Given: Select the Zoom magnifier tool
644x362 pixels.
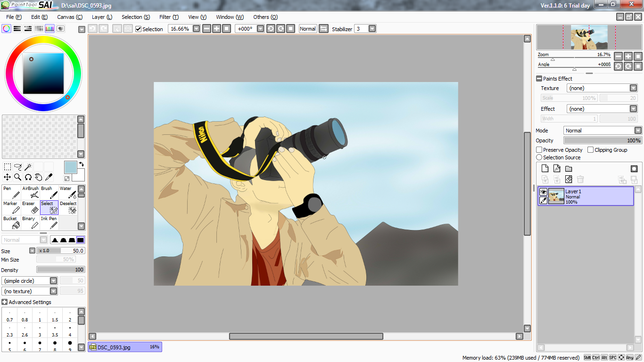Looking at the screenshot, I should point(17,177).
